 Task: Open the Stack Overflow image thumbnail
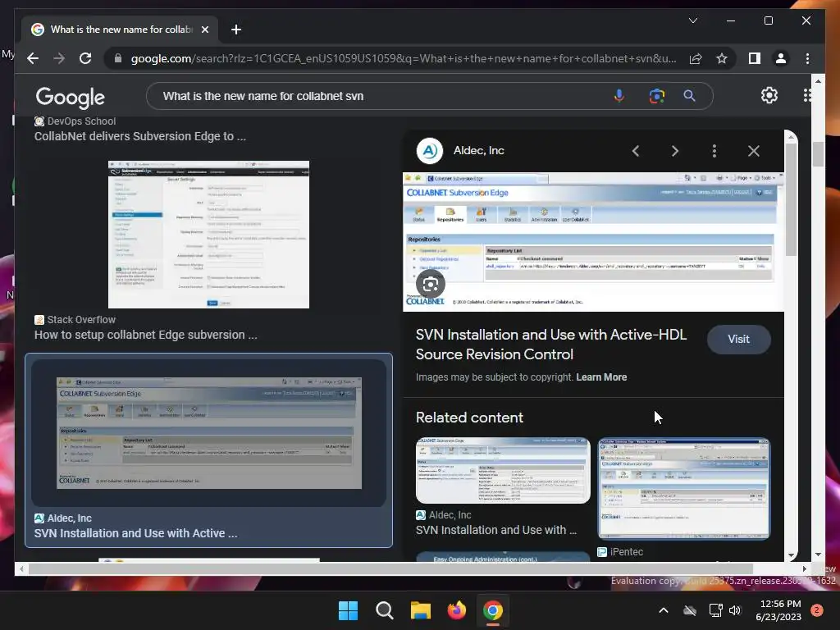click(x=208, y=234)
